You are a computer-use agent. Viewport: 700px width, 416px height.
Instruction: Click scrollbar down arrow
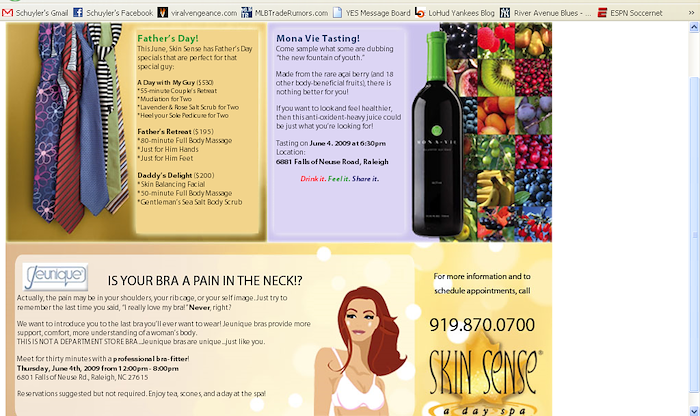tap(694, 411)
